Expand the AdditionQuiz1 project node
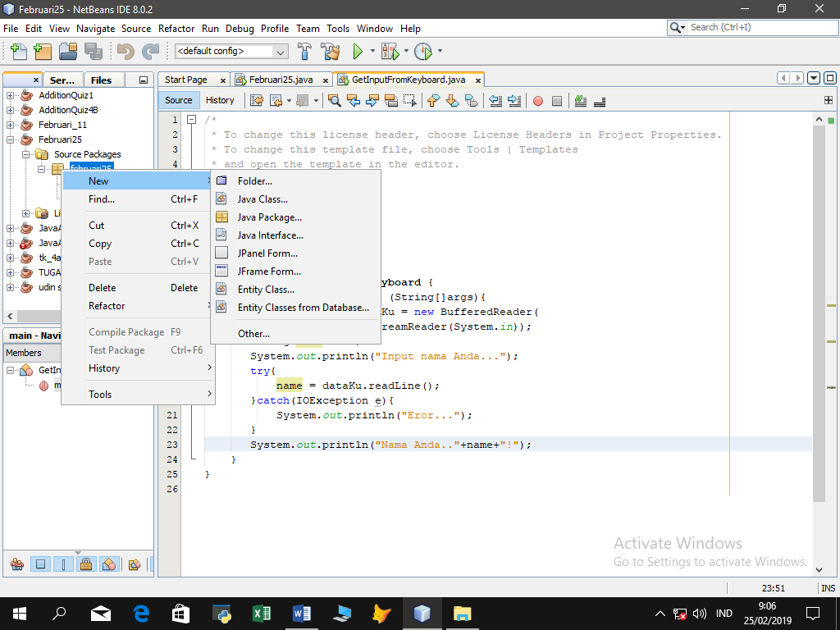840x630 pixels. pyautogui.click(x=10, y=95)
